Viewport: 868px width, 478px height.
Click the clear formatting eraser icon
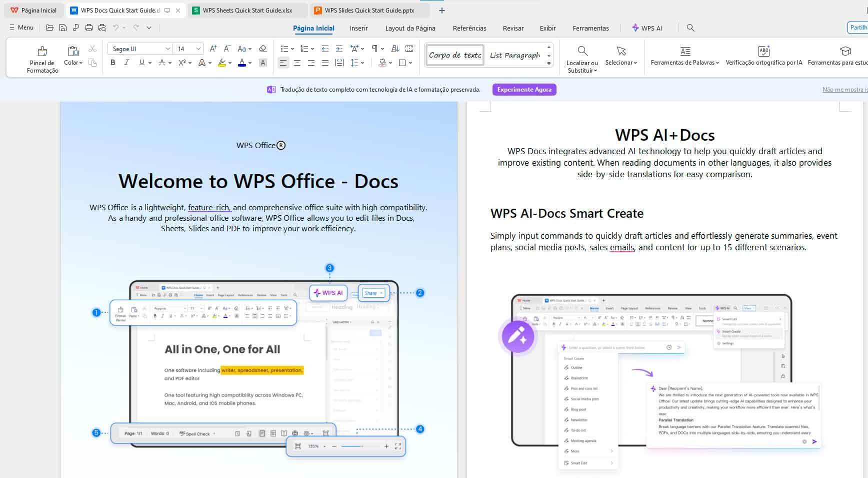pos(262,49)
